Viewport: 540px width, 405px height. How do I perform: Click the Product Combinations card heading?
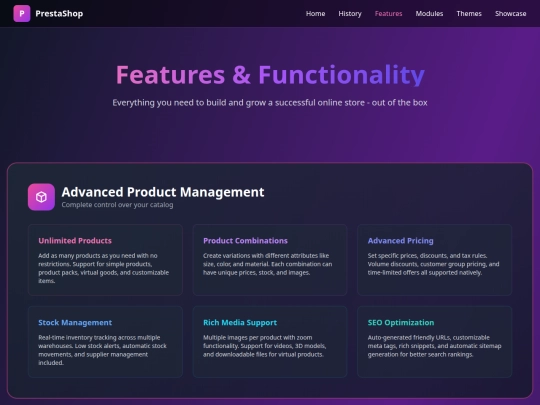pos(245,241)
